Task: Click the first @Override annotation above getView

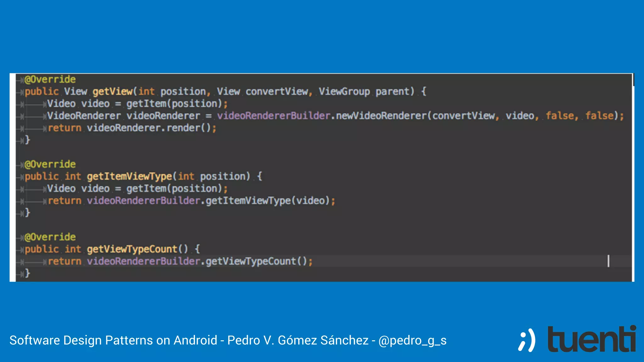Action: 50,79
